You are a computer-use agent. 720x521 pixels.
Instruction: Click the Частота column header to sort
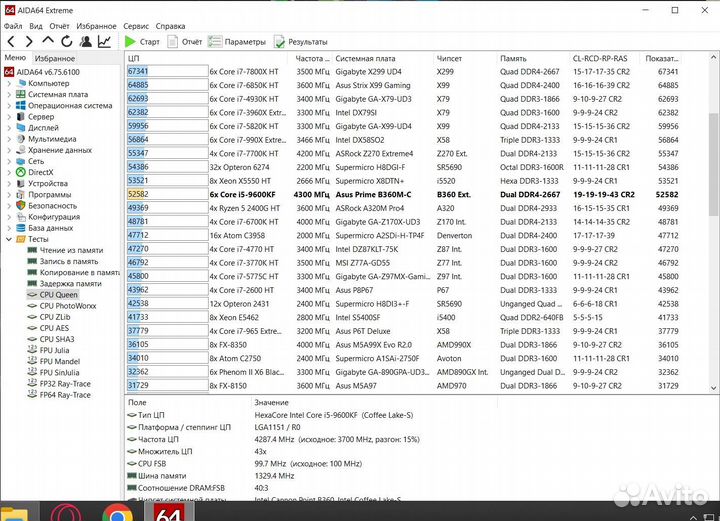312,58
